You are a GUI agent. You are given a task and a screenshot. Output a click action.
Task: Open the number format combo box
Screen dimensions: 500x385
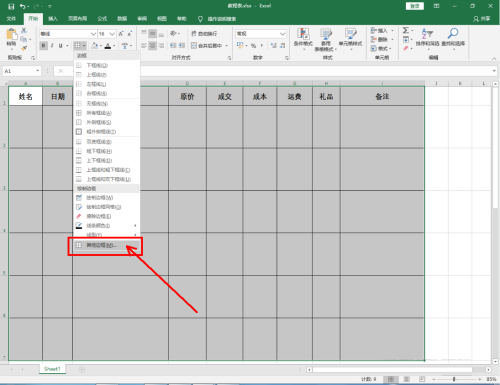pyautogui.click(x=261, y=34)
